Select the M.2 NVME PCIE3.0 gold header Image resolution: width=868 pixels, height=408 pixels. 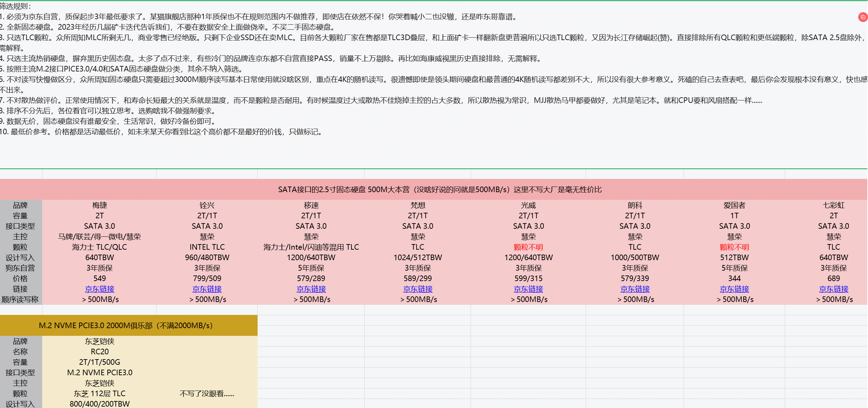click(x=125, y=326)
